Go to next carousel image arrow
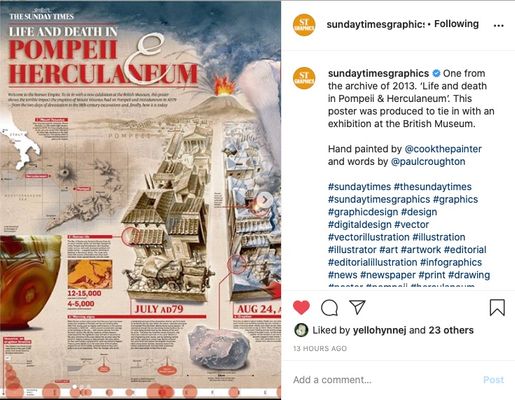 265,200
